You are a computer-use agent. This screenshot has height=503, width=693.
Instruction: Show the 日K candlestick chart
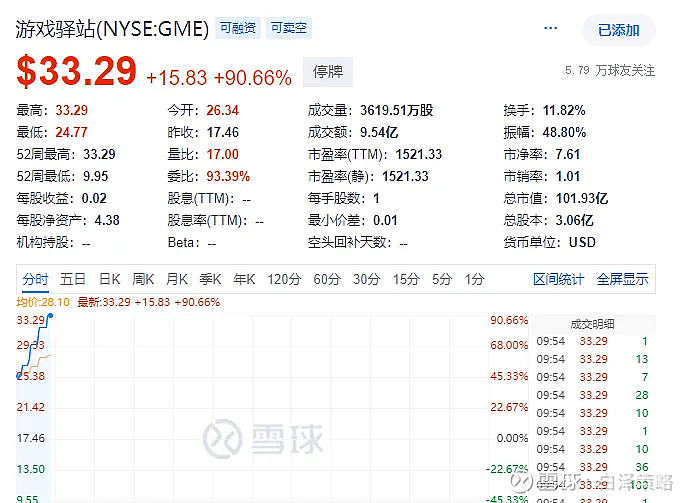[109, 279]
